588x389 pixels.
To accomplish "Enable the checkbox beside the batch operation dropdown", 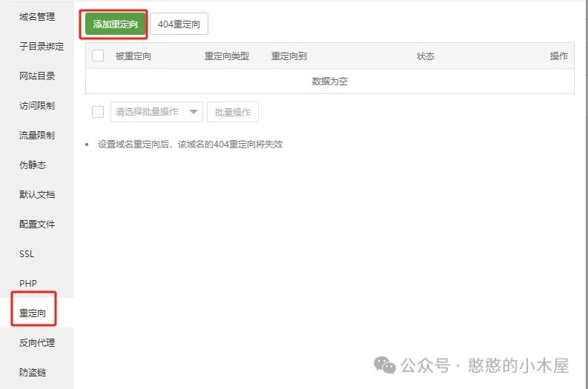I will (x=98, y=112).
